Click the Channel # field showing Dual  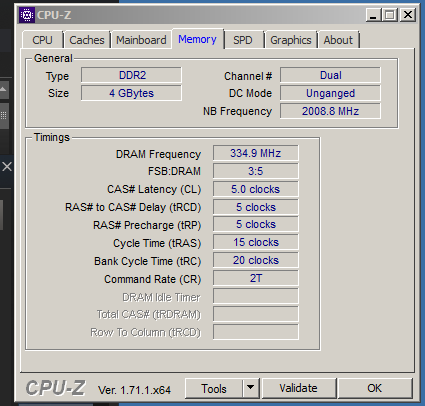tap(330, 75)
